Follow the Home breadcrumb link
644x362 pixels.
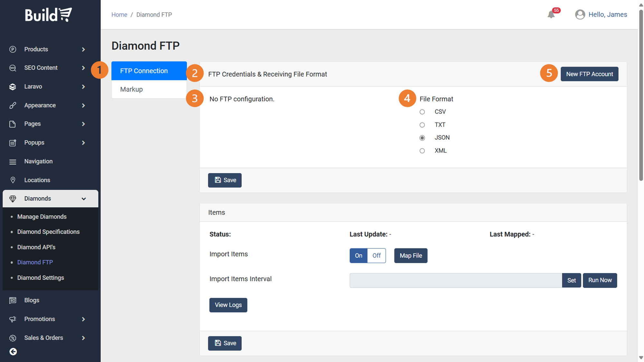click(x=119, y=14)
